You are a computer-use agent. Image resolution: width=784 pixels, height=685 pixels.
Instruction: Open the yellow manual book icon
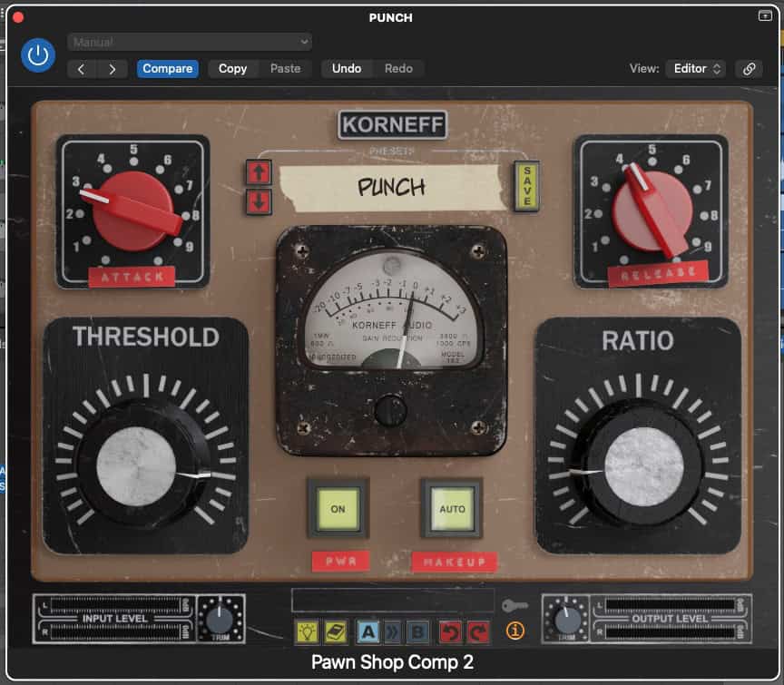336,632
